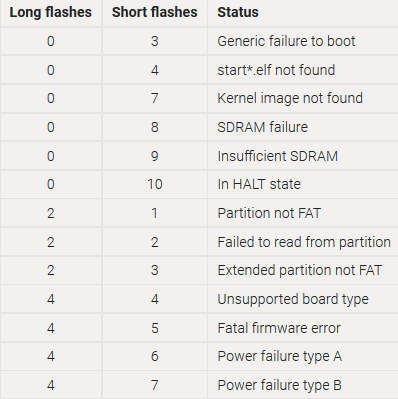Click the In HALT state cell
Screen dimensions: 398x399
point(259,184)
